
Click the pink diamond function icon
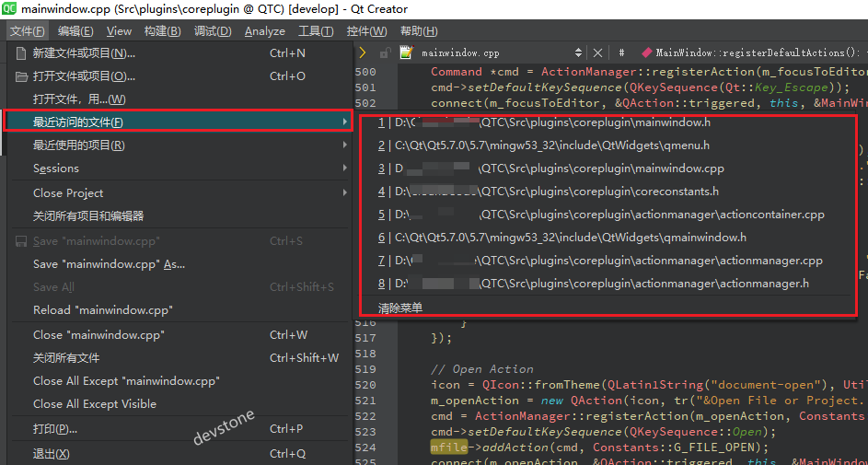pos(646,53)
